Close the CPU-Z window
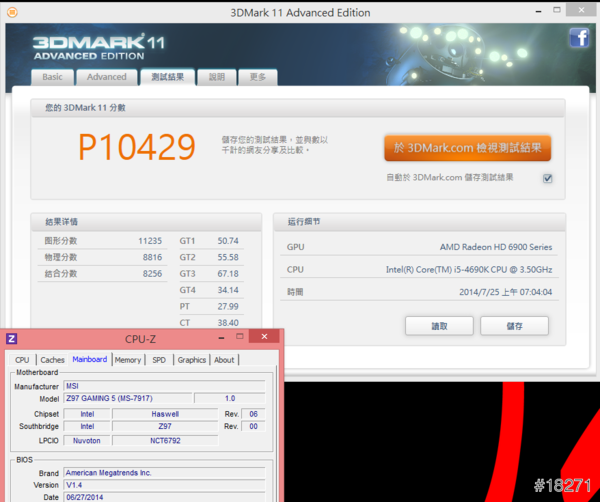Viewport: 600px width, 502px height. (264, 336)
